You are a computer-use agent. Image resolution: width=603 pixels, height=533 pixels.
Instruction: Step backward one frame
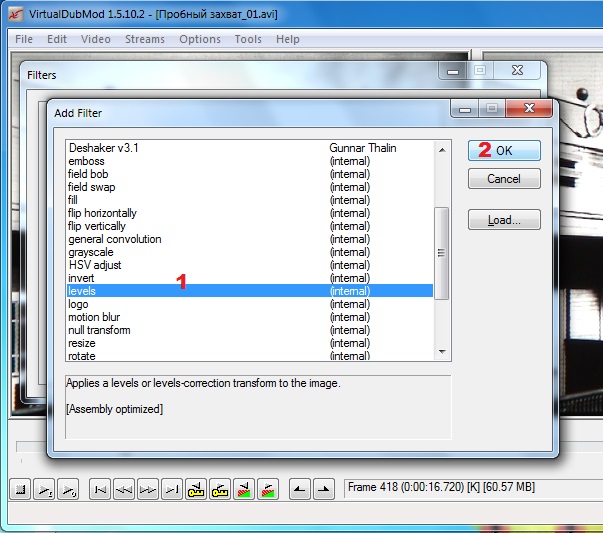pyautogui.click(x=124, y=489)
